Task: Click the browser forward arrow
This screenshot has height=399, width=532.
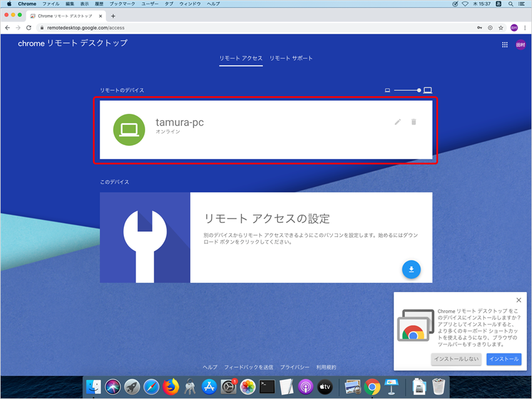Action: [x=18, y=28]
